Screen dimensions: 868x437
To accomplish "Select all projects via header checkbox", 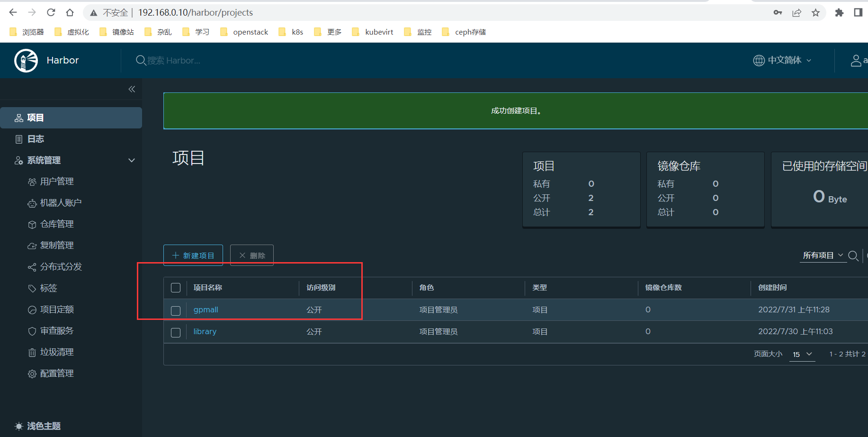I will point(176,288).
